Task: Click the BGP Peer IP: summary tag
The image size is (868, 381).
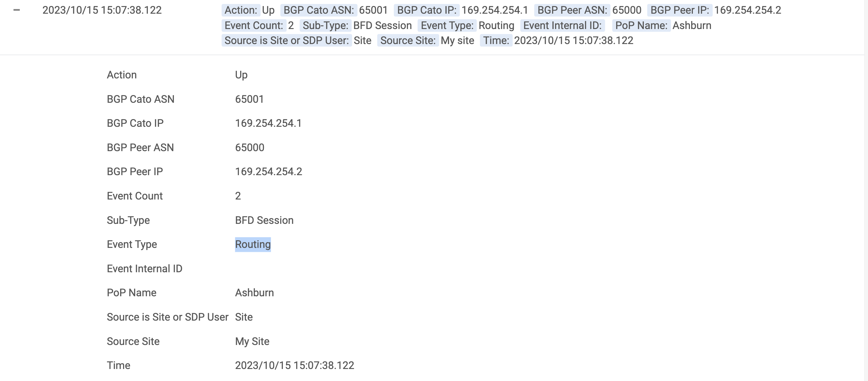Action: [680, 10]
